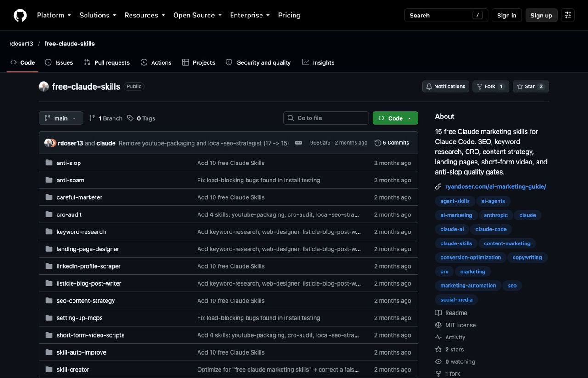The image size is (588, 378).
Task: Open the main branch selector
Action: [x=61, y=118]
